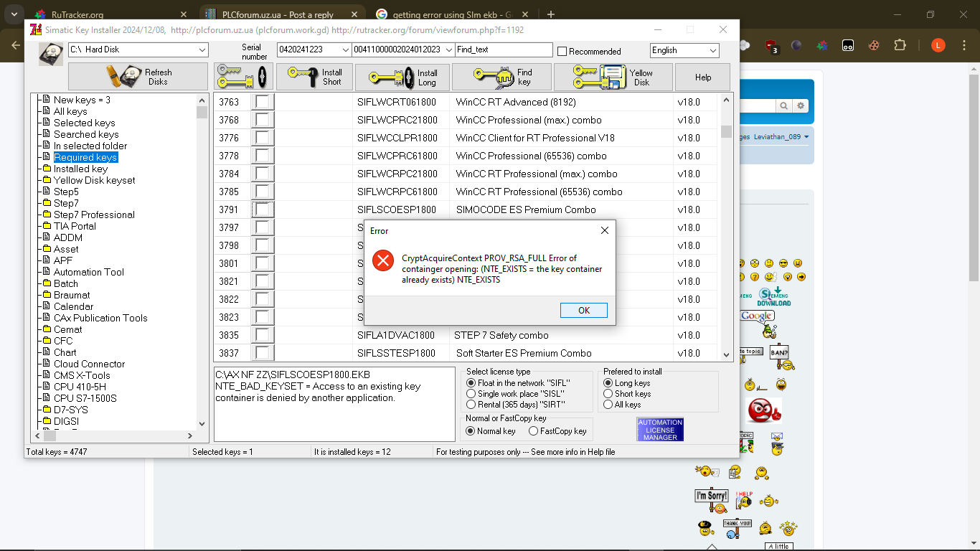Screen dimensions: 980x551
Task: Tick the checkbox for key 3785
Action: pos(263,192)
